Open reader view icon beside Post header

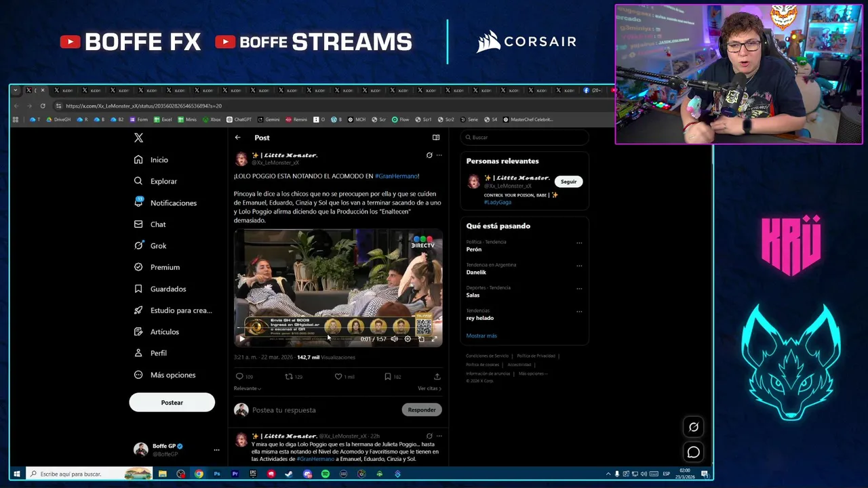[436, 138]
